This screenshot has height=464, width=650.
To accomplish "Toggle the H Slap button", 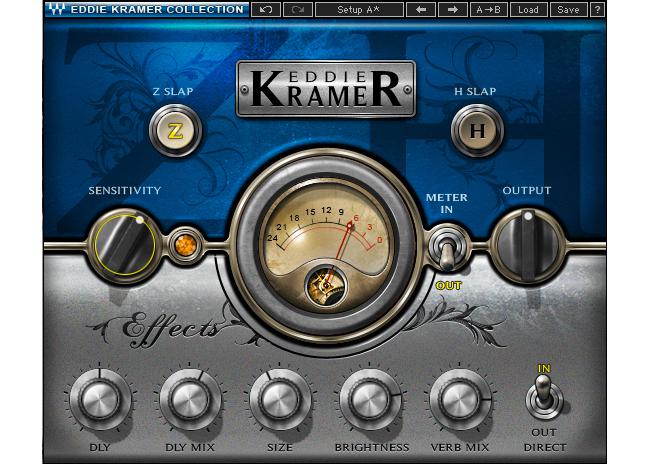I will [475, 130].
